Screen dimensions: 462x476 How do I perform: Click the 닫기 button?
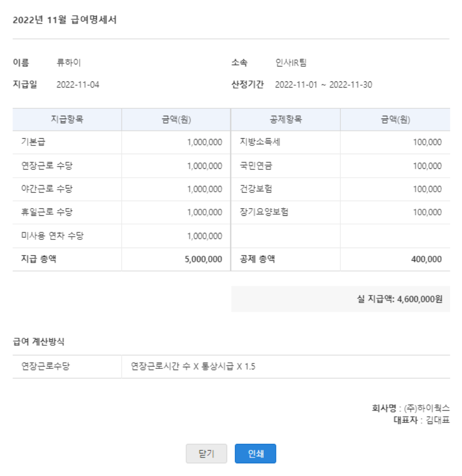point(206,454)
